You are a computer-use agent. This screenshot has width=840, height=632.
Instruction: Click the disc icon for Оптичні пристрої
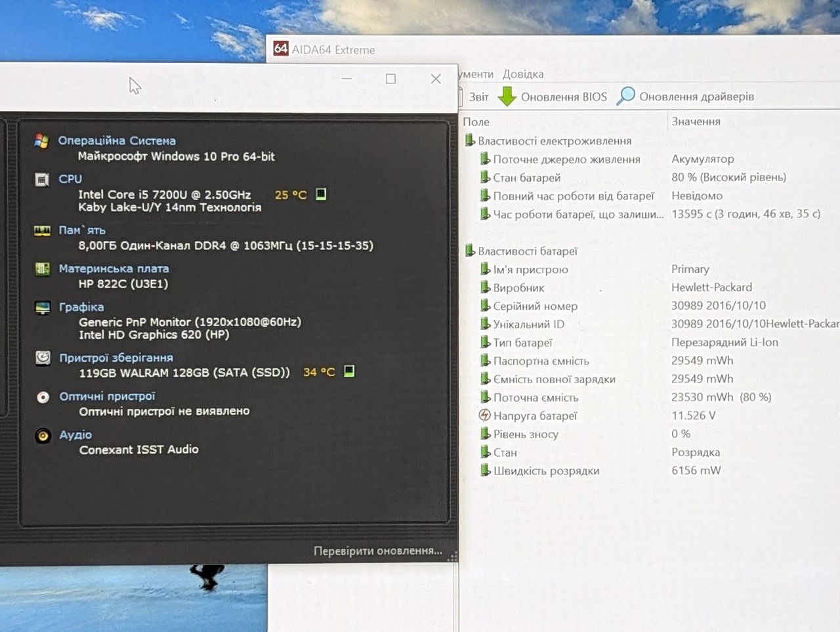(x=43, y=397)
